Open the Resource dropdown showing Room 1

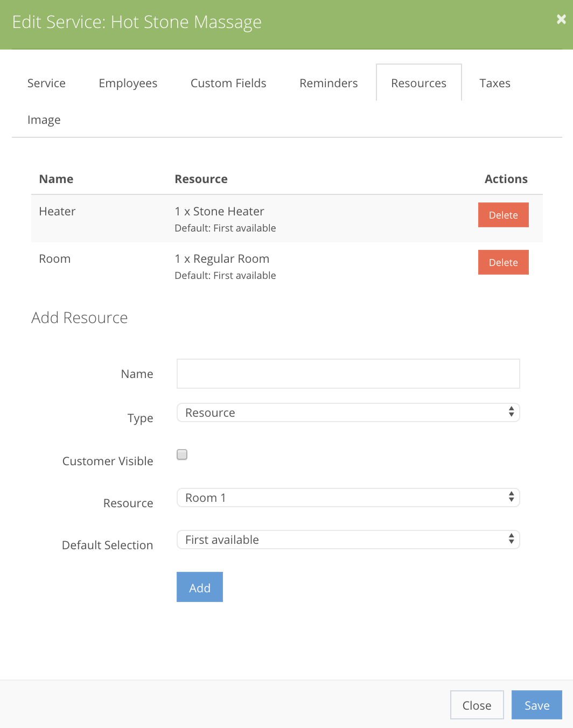tap(348, 498)
